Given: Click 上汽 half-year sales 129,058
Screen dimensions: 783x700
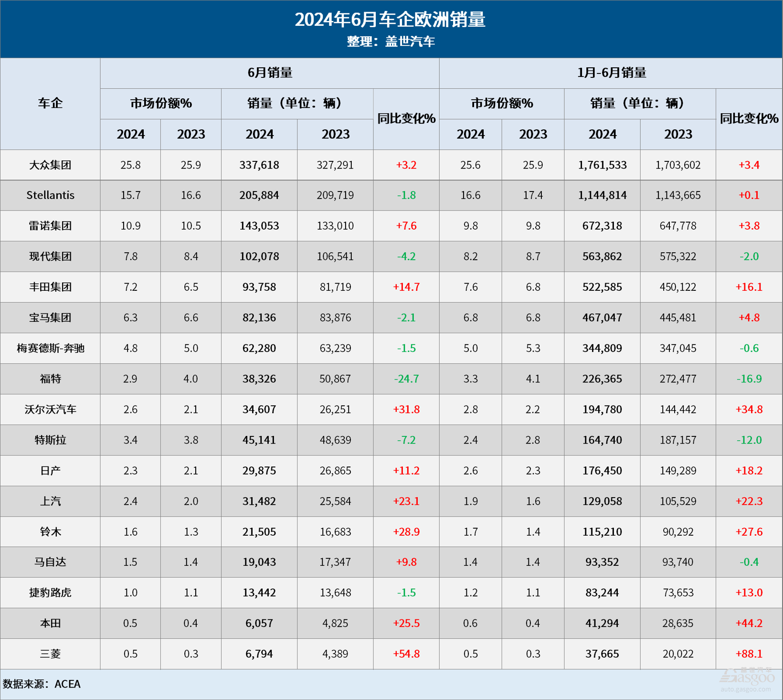Looking at the screenshot, I should (x=602, y=501).
